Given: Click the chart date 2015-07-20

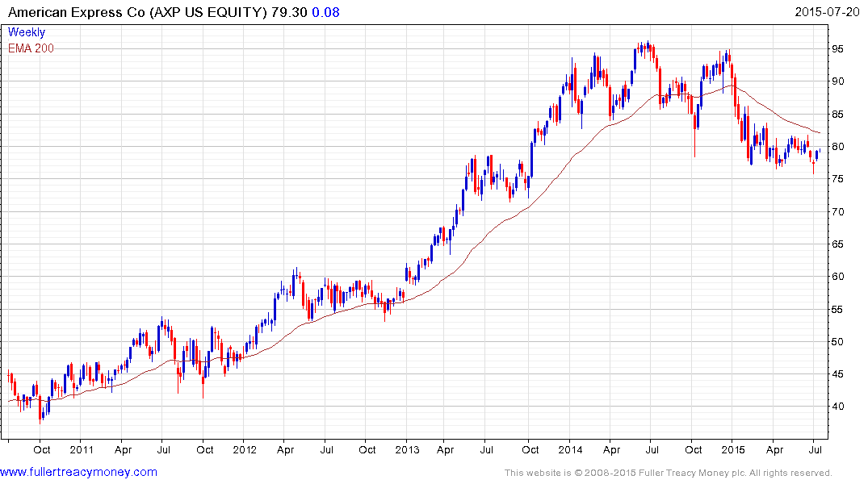Looking at the screenshot, I should (827, 12).
